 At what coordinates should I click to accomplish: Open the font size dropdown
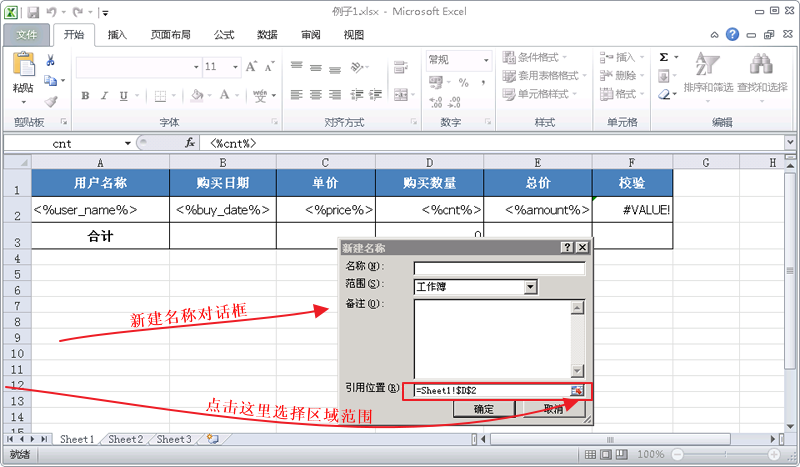[x=235, y=67]
